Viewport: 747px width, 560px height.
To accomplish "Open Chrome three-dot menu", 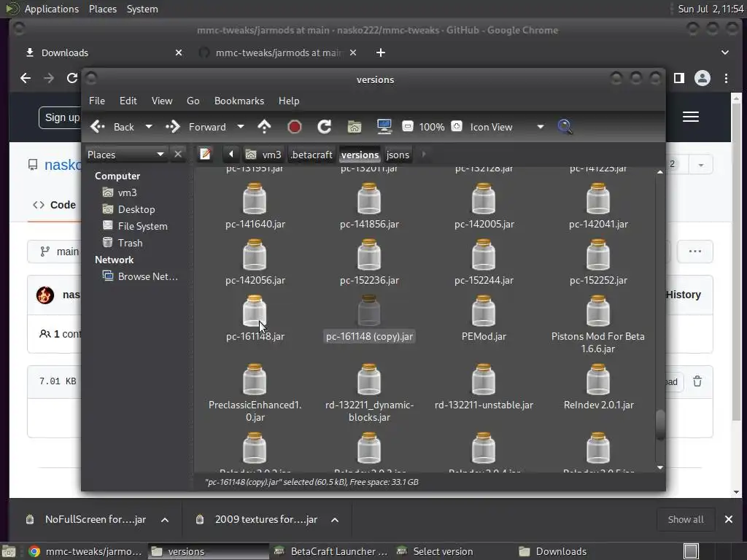I will point(726,78).
